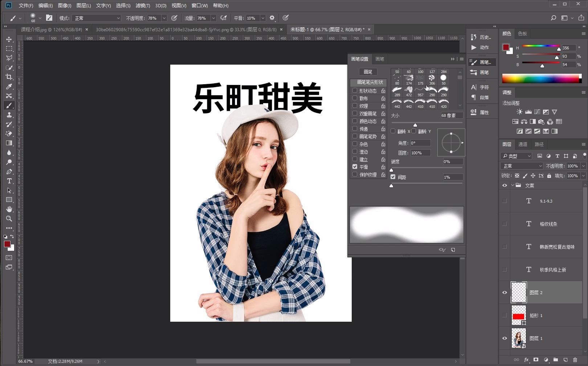The height and width of the screenshot is (366, 588).
Task: Uncheck the Spacing checkbox
Action: click(x=393, y=177)
